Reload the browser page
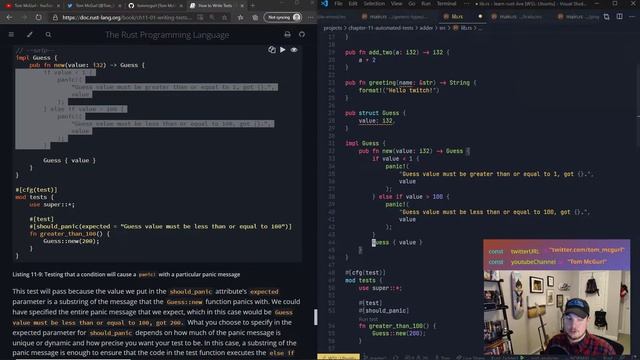 pyautogui.click(x=38, y=18)
